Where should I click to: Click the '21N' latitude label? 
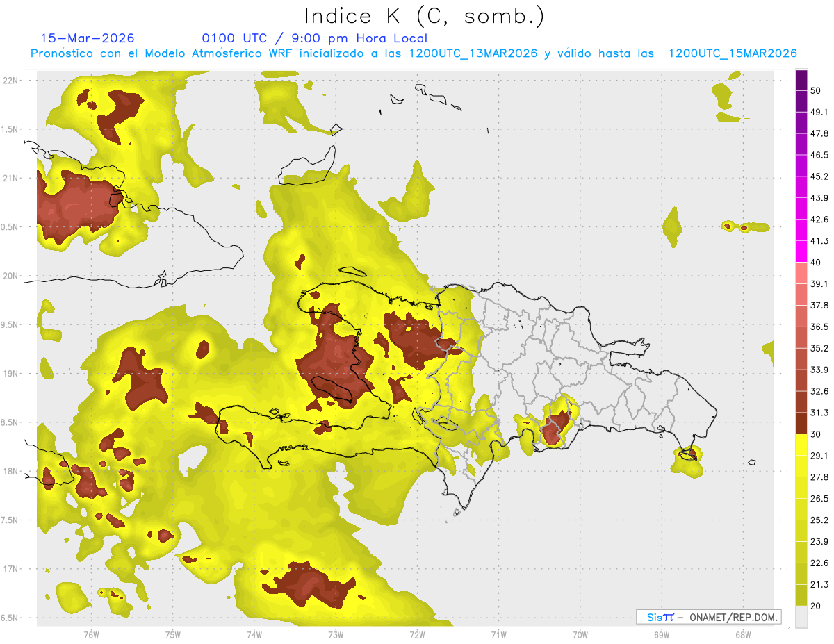10,178
